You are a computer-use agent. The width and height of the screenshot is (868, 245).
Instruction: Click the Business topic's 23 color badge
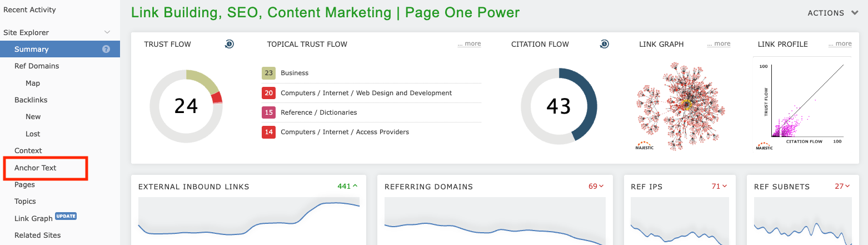tap(269, 73)
